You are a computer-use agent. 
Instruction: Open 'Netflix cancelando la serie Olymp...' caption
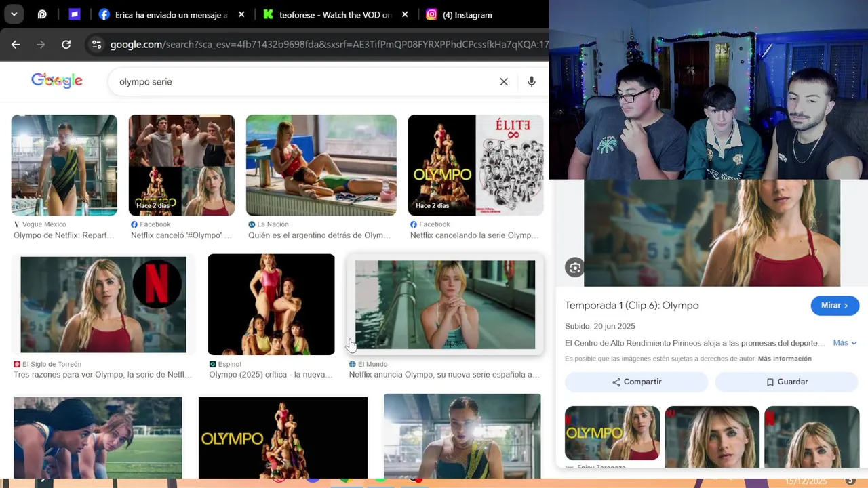475,235
